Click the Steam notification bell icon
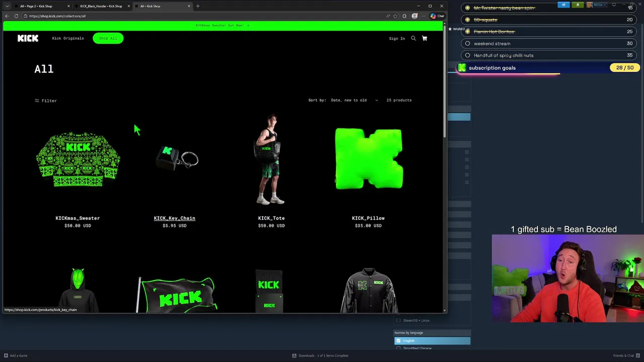 point(578,5)
